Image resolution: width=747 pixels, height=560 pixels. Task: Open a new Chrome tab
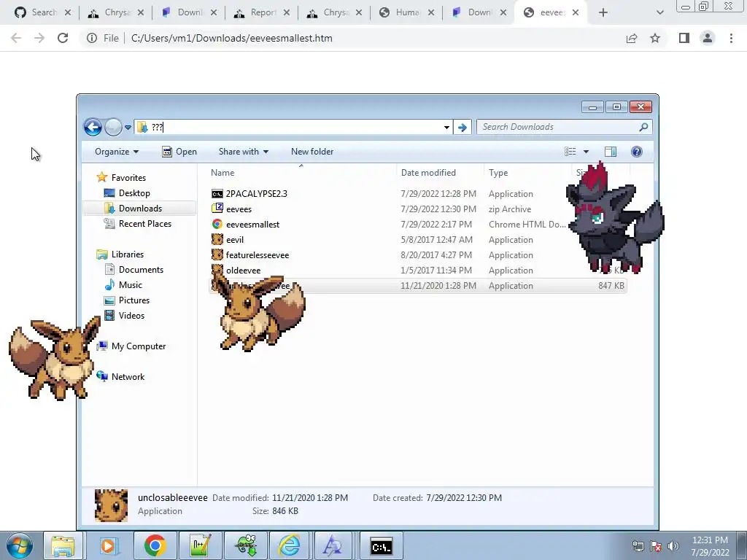603,12
